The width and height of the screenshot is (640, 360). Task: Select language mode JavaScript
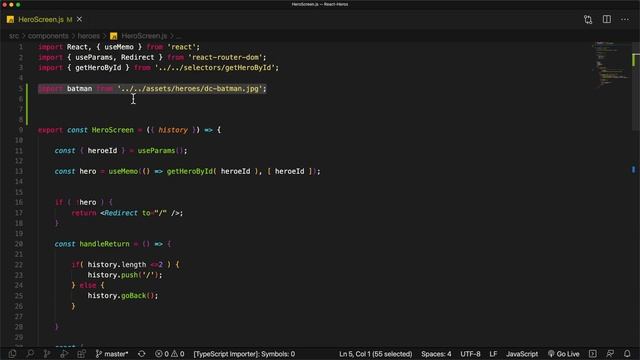(522, 354)
